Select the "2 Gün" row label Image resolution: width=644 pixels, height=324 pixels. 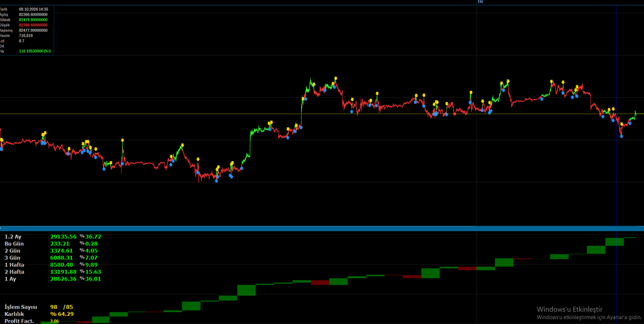click(13, 250)
